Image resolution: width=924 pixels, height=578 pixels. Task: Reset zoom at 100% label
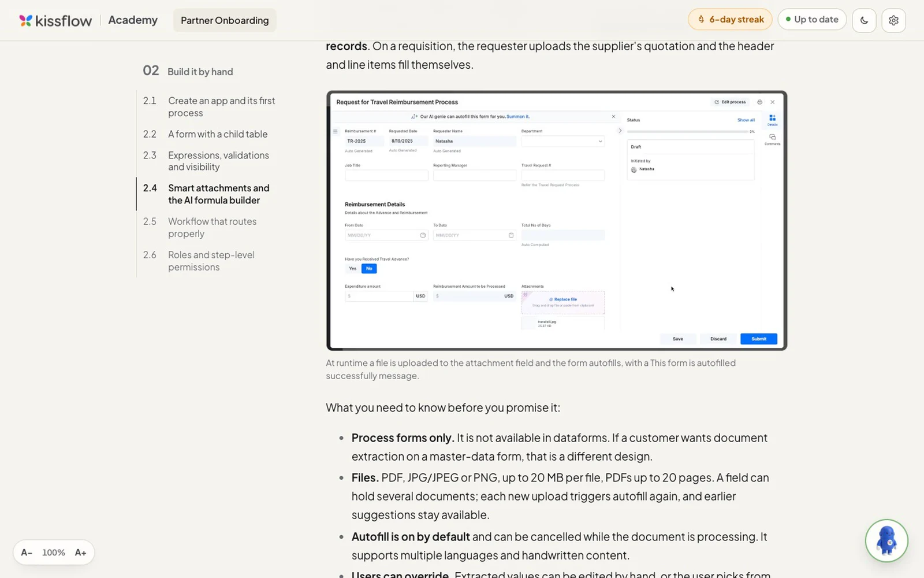click(x=54, y=553)
